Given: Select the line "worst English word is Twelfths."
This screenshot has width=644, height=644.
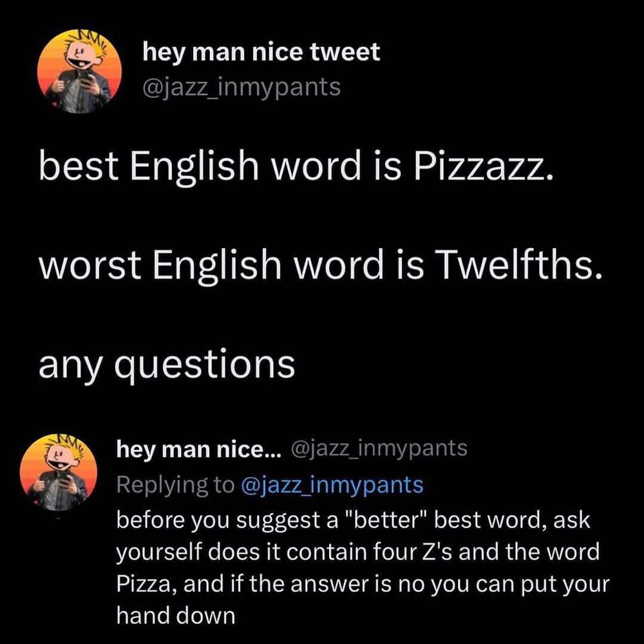Looking at the screenshot, I should pos(320,265).
